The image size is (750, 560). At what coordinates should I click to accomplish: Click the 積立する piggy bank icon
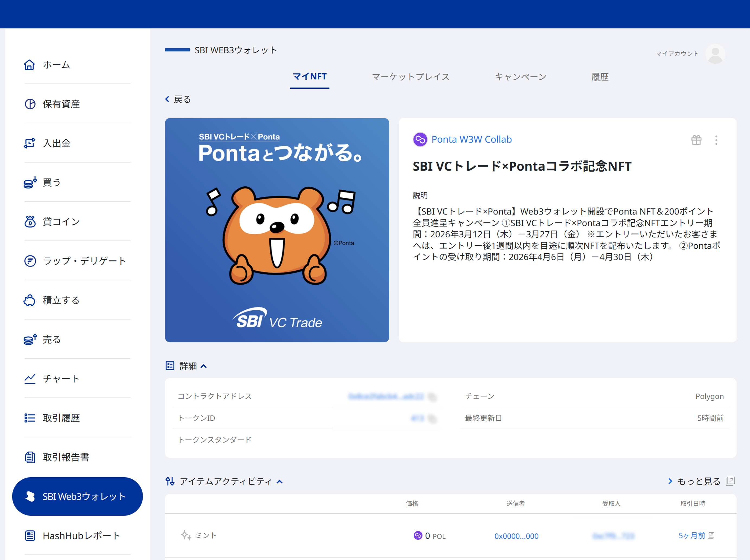point(30,300)
